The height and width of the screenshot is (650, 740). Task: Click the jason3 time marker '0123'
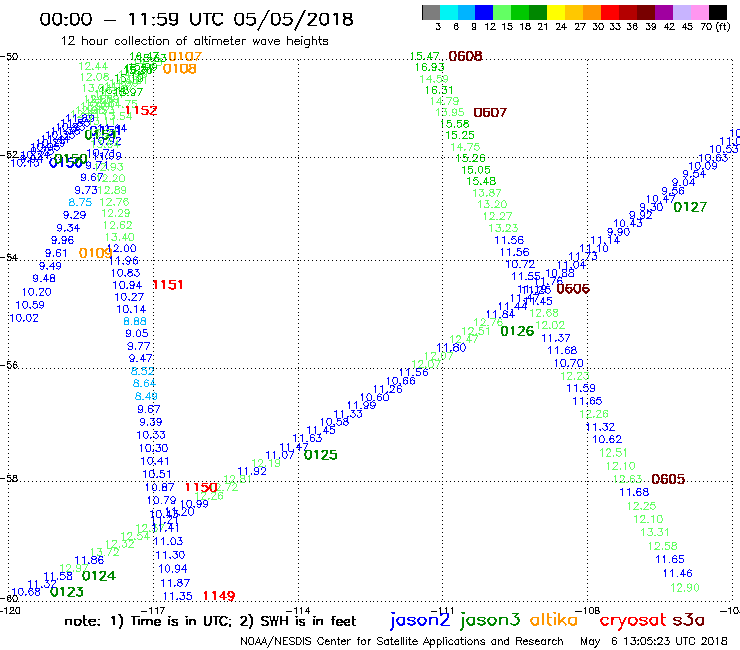pos(67,592)
